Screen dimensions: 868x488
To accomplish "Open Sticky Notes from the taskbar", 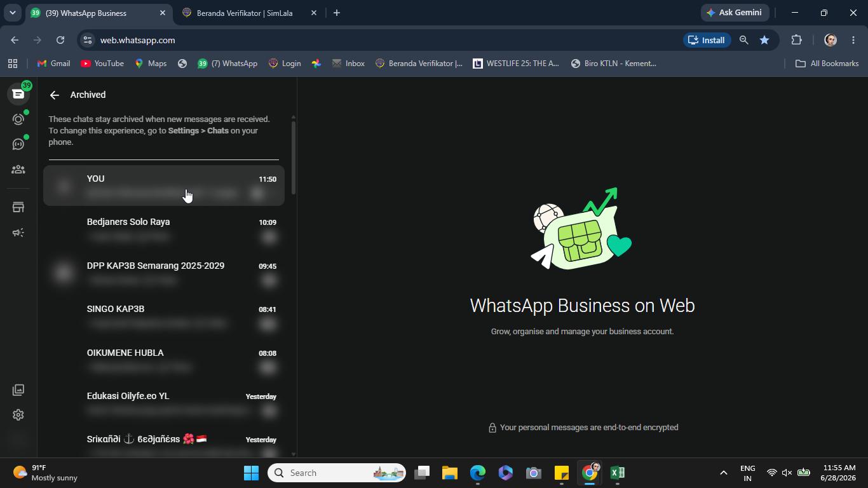I will pos(562,473).
